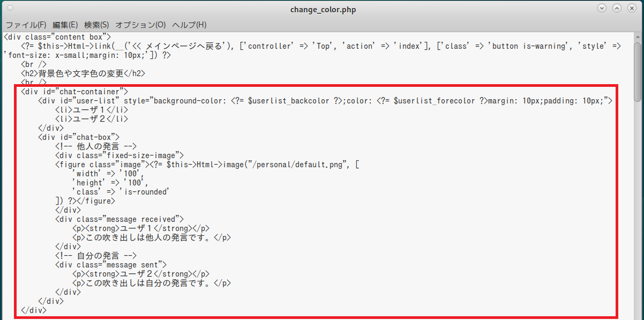Click the message received div line
The image size is (644, 320).
point(119,219)
